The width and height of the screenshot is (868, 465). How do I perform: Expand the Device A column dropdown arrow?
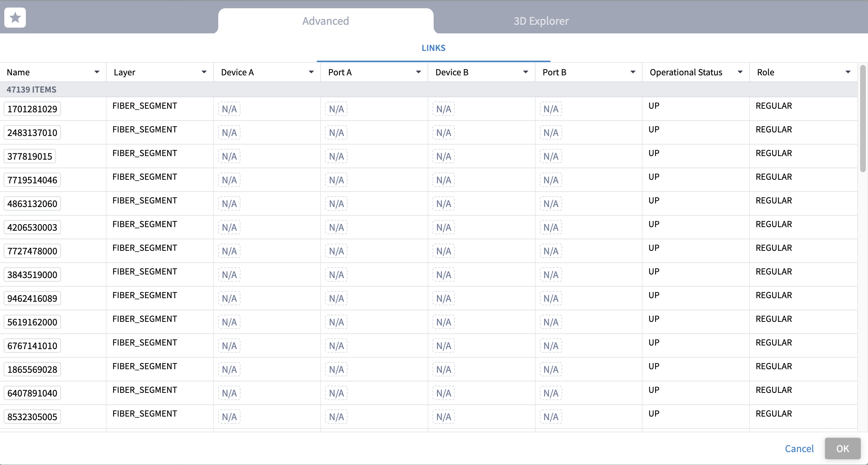pos(311,72)
